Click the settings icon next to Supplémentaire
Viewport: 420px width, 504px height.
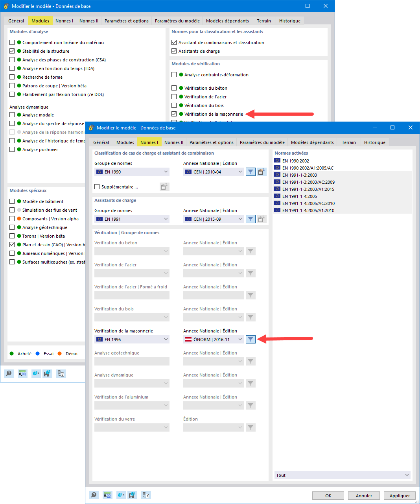click(x=164, y=187)
